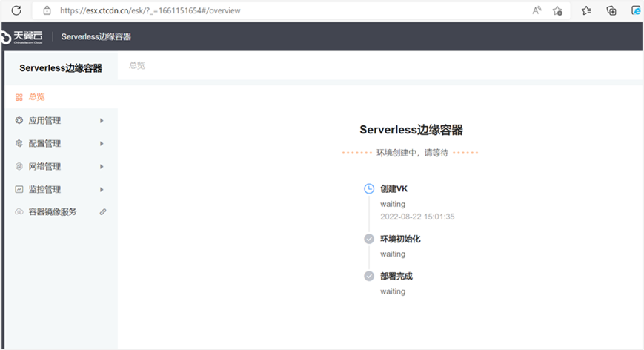Open the 容器镜像服务 link item
This screenshot has width=644, height=350.
pos(62,212)
